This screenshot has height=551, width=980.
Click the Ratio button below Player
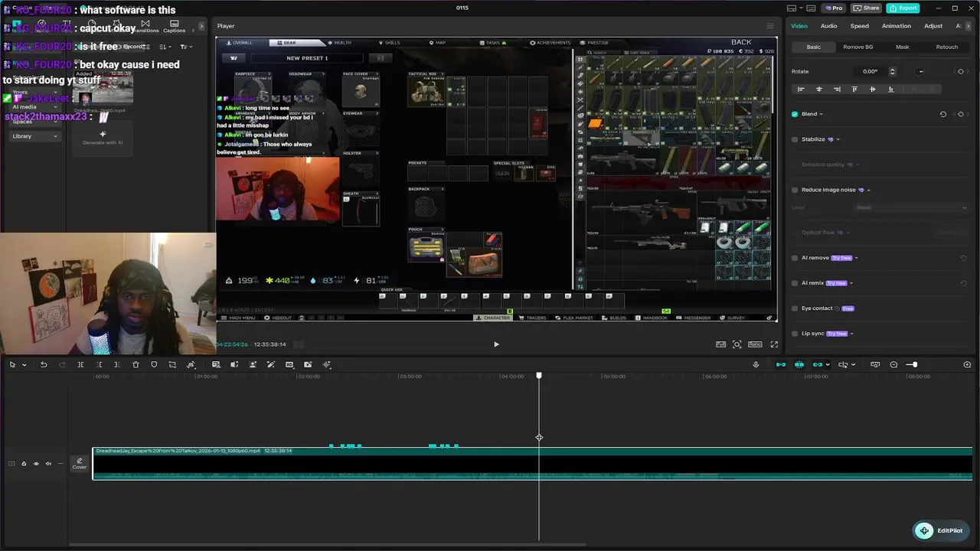[755, 344]
